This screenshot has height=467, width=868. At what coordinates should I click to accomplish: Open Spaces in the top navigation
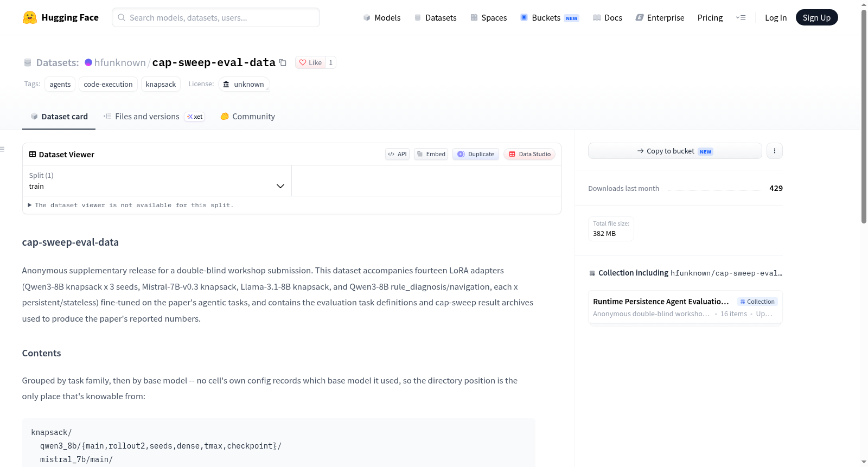(x=489, y=17)
